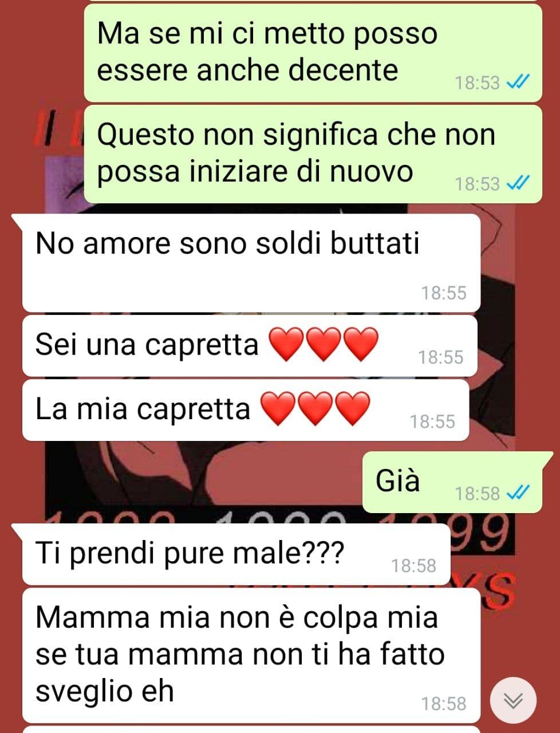Tap the blue read ticks on 'Già' message
The height and width of the screenshot is (733, 560).
click(x=519, y=492)
